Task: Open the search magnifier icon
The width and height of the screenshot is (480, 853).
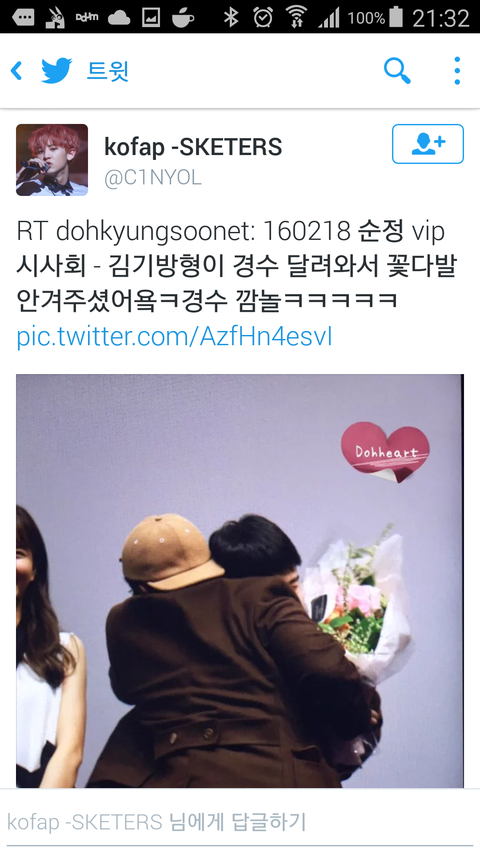Action: [397, 71]
